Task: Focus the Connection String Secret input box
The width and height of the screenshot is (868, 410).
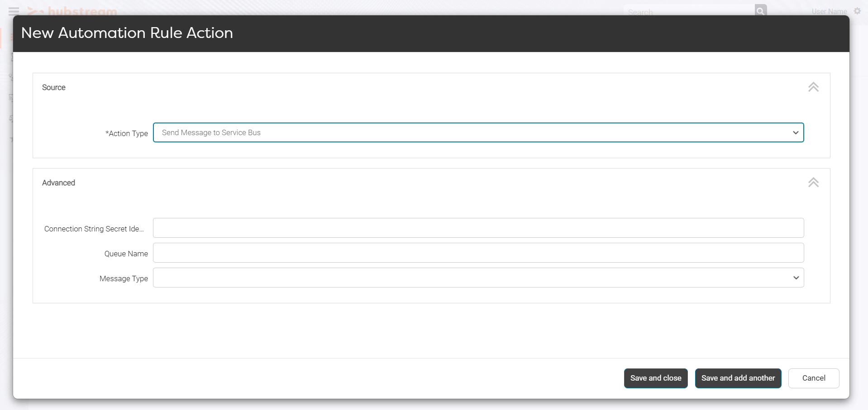Action: click(x=478, y=228)
